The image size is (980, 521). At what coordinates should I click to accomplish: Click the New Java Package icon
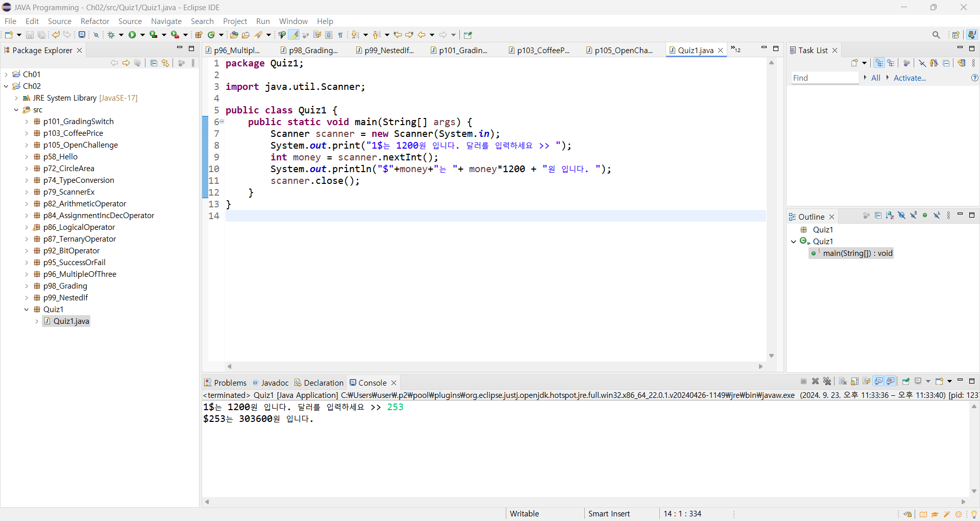tap(199, 35)
